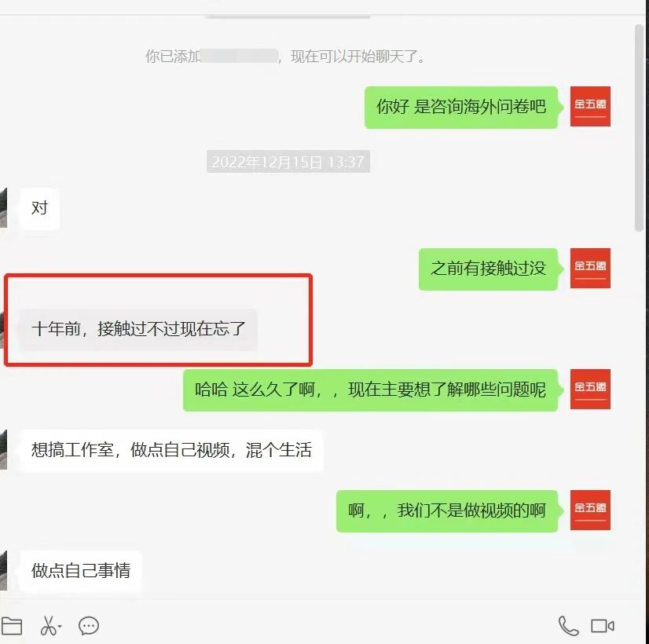Click the contact avatar beside 做点自己事情
Screen dimensions: 649x644
(3, 570)
